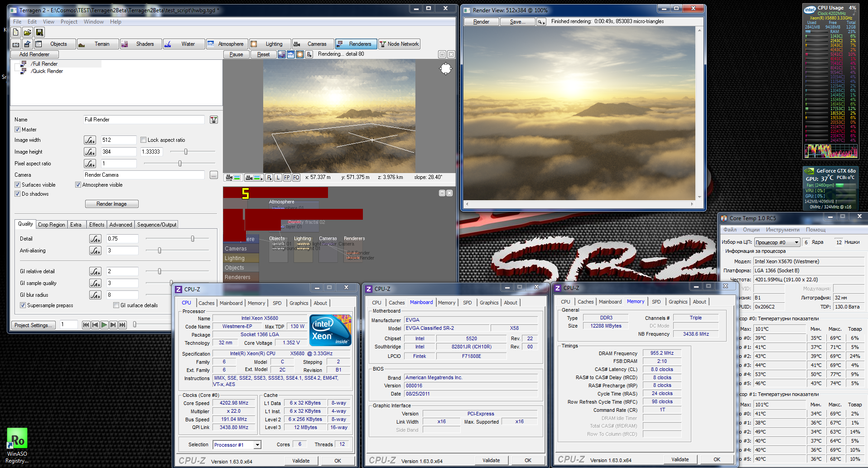
Task: Open the Project menu in Terragen
Action: click(x=69, y=22)
